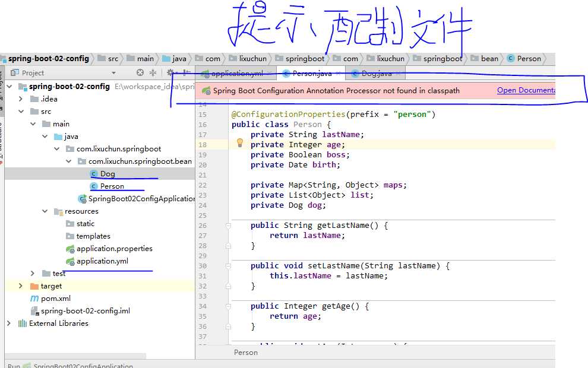
Task: Click the Spring leaf icon in notification banner
Action: tap(206, 91)
